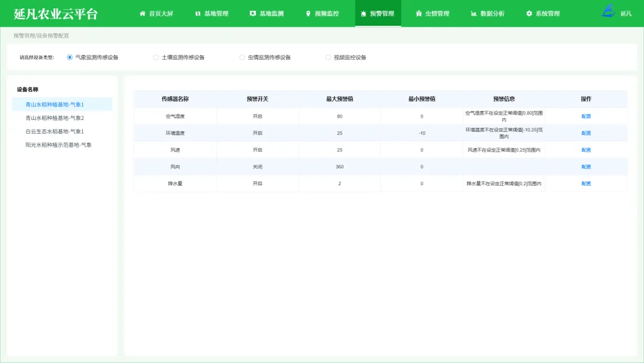
Task: Click the 环境温度 sensor name cell
Action: pos(175,133)
